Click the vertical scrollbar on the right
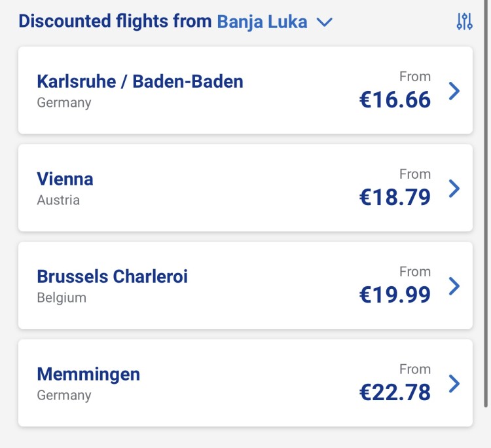The width and height of the screenshot is (491, 448). [486, 204]
